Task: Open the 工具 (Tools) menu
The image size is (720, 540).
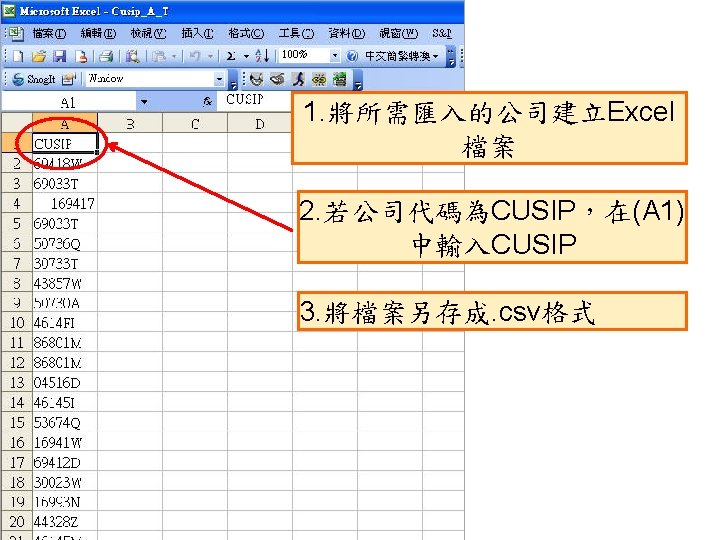Action: pos(296,34)
